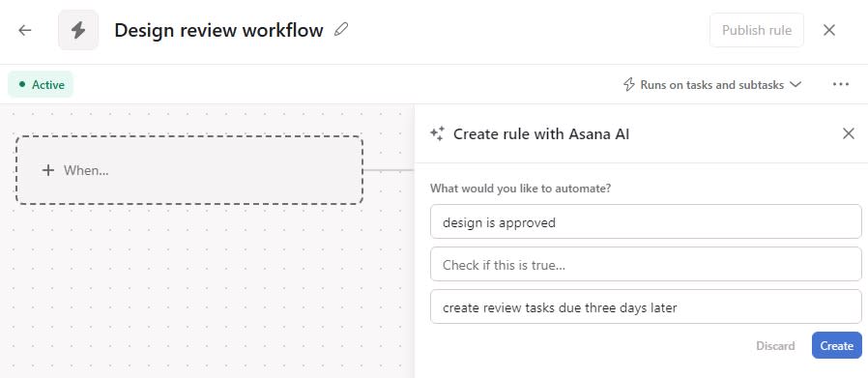Close the Create rule with Asana AI panel
Viewport: 868px width, 378px height.
click(x=848, y=133)
